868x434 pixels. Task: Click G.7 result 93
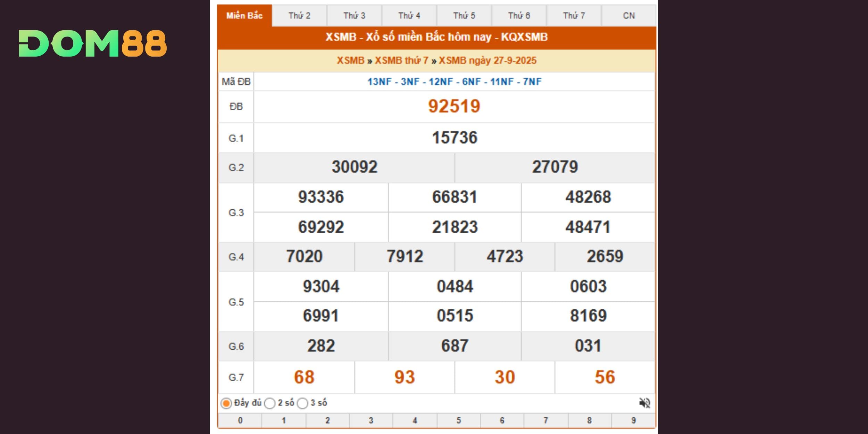tap(404, 377)
